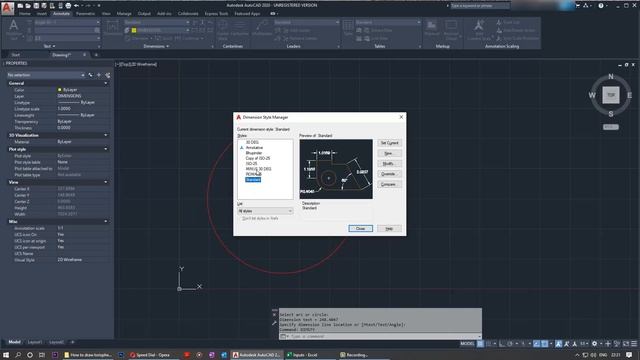This screenshot has width=640, height=360.
Task: Select the Multileader tool in ribbon
Action: 262,29
